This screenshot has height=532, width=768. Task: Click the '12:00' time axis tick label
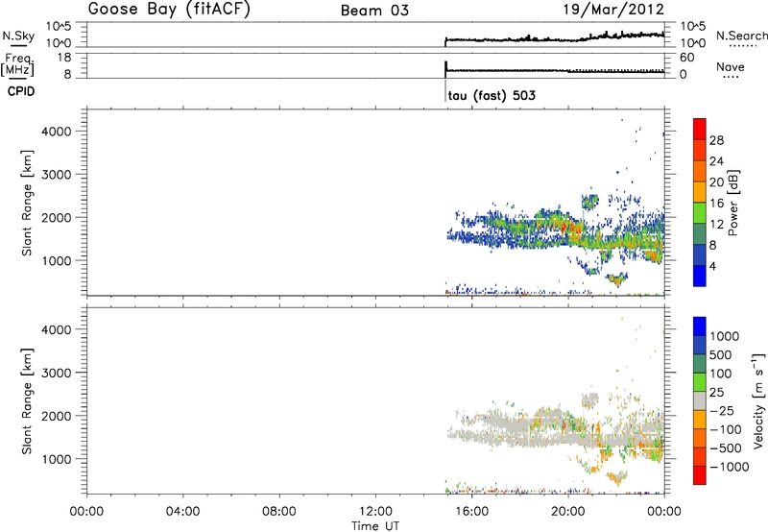[x=375, y=512]
